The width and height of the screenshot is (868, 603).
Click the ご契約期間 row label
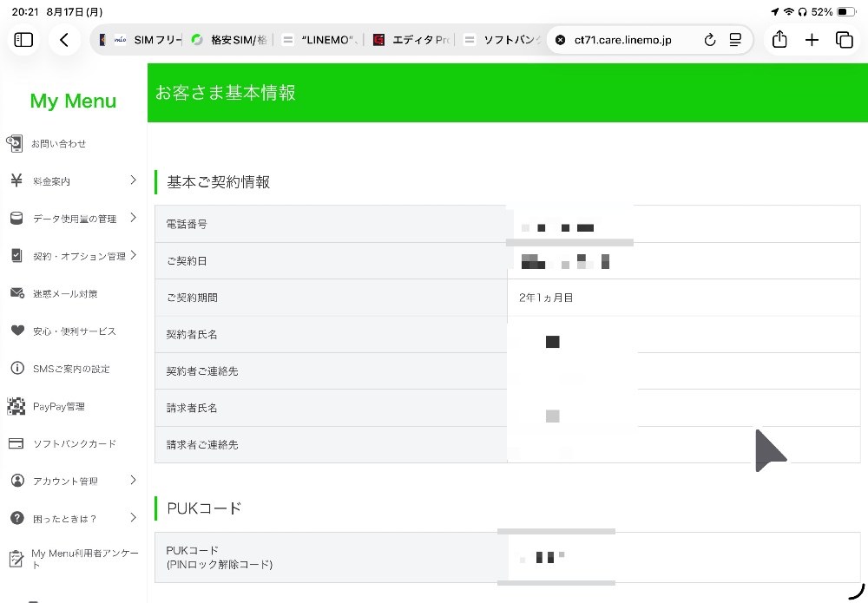click(192, 298)
